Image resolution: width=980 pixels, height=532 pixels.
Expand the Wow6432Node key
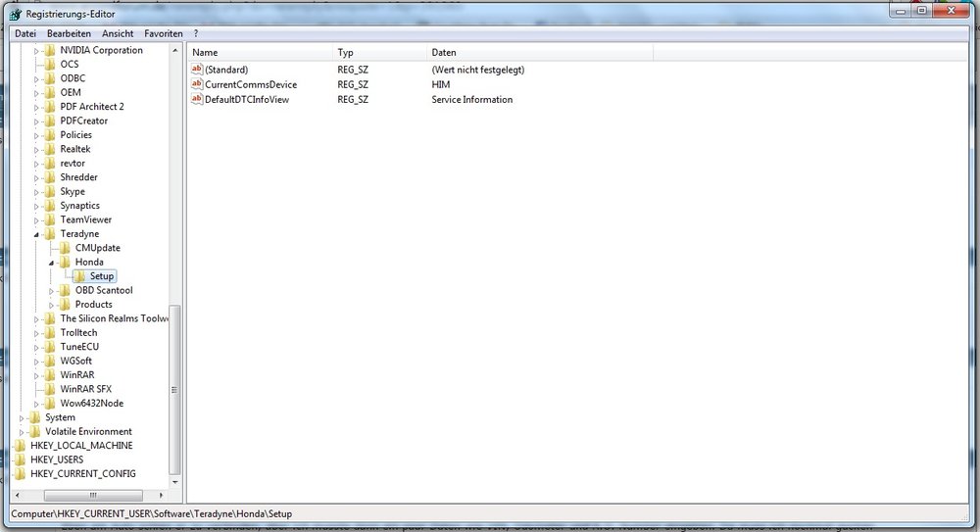point(37,404)
